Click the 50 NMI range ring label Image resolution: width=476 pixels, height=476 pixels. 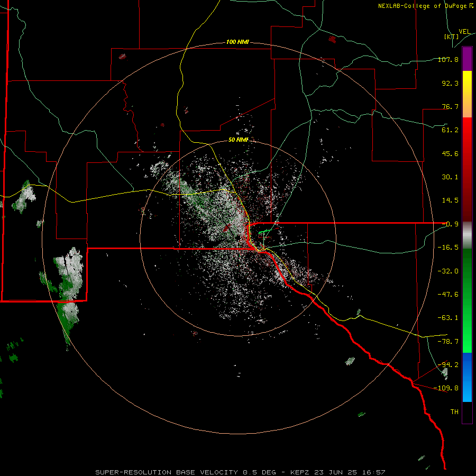point(239,140)
